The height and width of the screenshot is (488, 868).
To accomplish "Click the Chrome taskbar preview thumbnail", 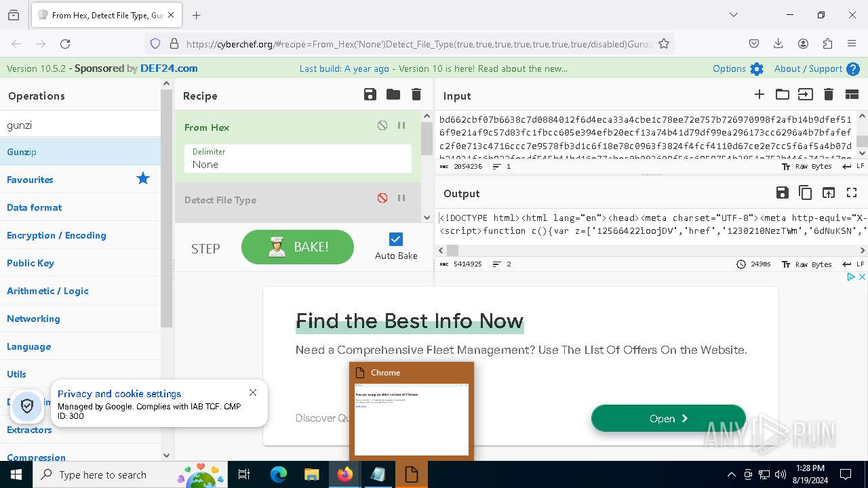I will (412, 418).
